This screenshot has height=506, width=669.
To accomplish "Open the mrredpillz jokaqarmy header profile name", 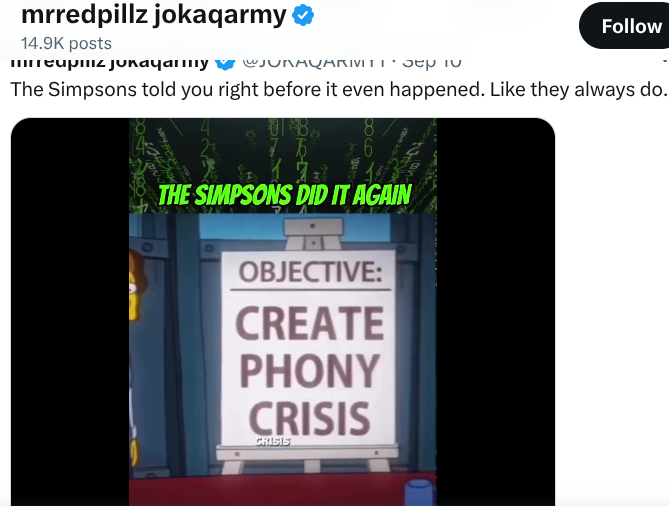I will [154, 15].
